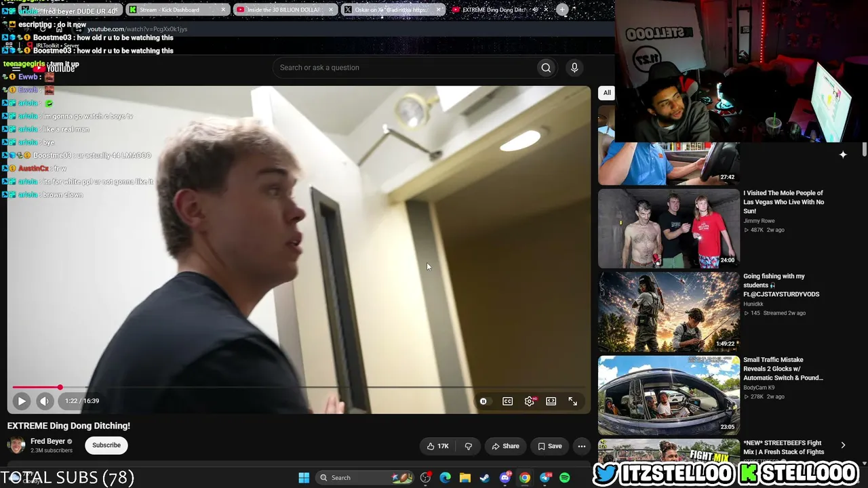Open the 'I Visited The Mole People' title
The image size is (868, 488).
tap(784, 202)
